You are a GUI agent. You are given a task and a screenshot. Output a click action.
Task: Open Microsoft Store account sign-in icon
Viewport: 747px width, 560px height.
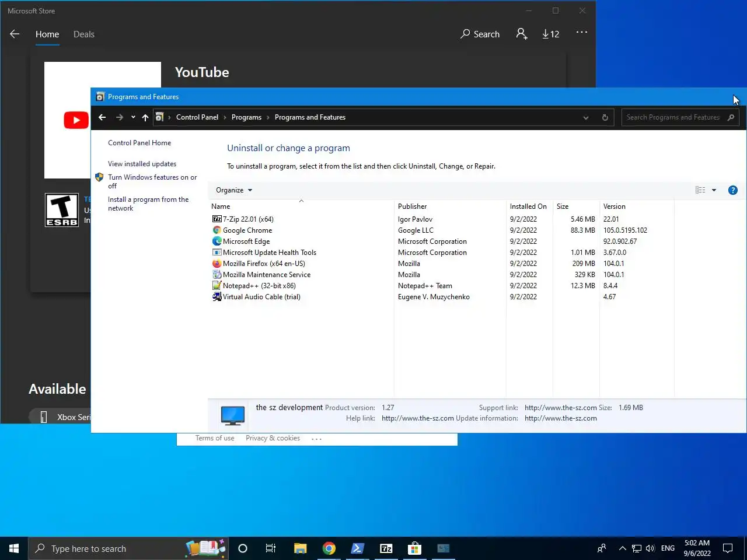tap(522, 34)
